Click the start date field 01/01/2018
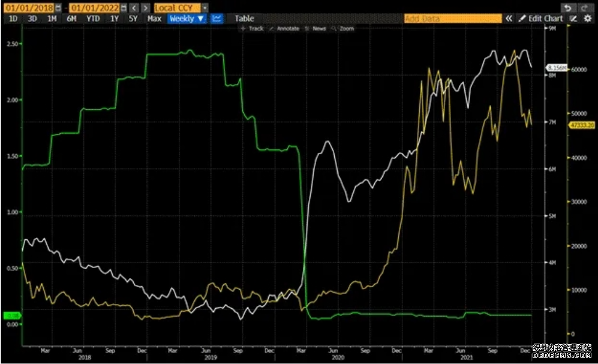598x364 pixels. [x=29, y=8]
